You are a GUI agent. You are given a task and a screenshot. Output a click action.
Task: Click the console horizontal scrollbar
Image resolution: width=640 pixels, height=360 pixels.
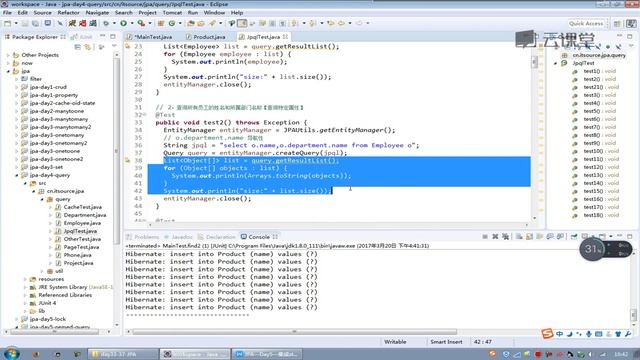point(294,332)
